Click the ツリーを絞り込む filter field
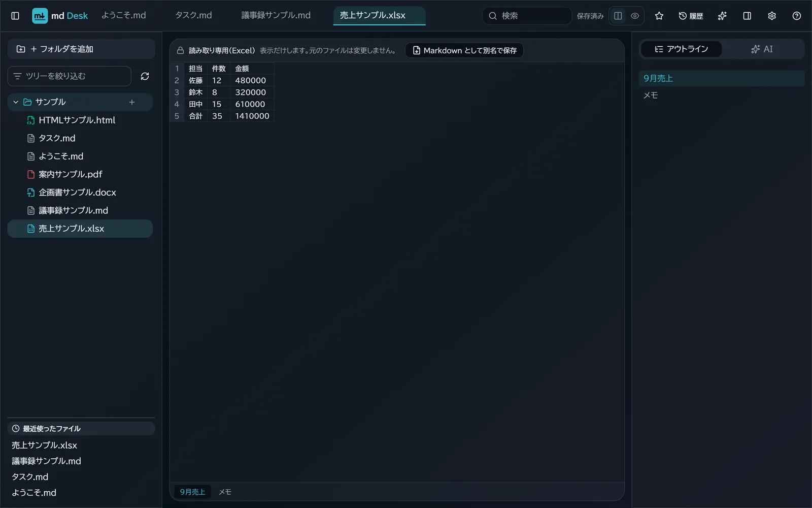The image size is (812, 508). click(x=70, y=76)
